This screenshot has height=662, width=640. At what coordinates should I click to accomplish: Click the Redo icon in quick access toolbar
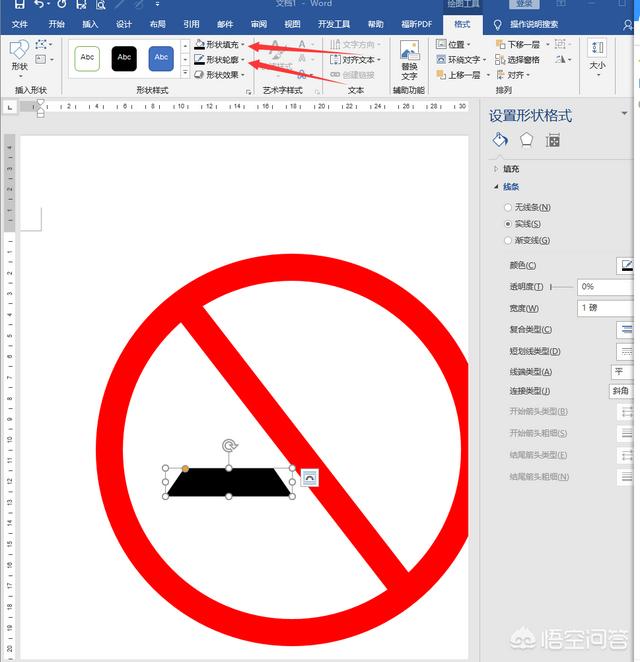(x=62, y=4)
